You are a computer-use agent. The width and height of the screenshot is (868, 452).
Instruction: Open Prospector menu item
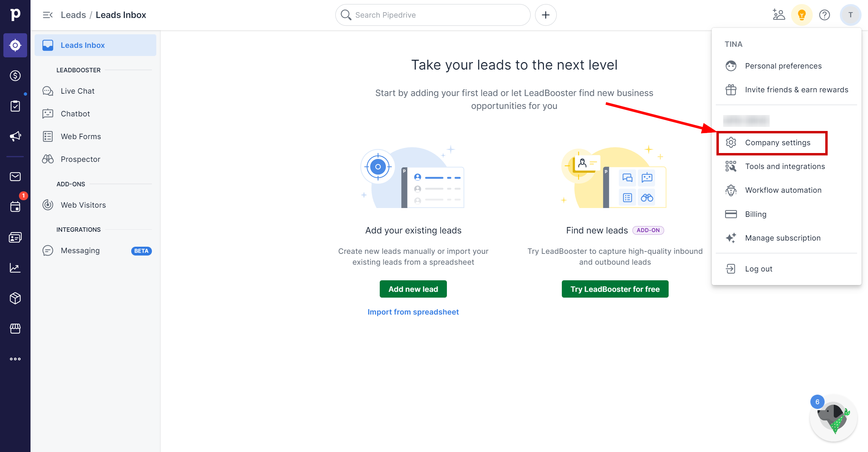[95, 159]
